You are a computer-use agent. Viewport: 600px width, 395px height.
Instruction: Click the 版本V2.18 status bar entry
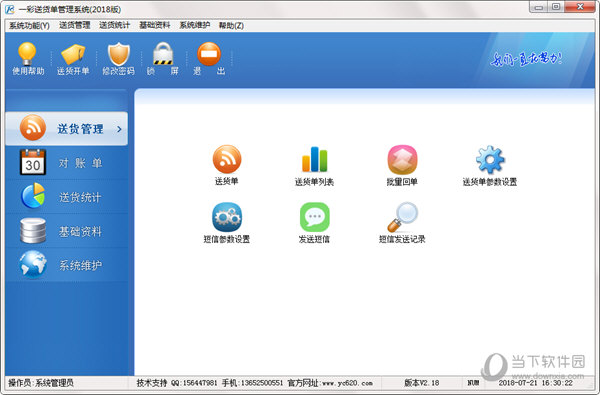(x=422, y=382)
